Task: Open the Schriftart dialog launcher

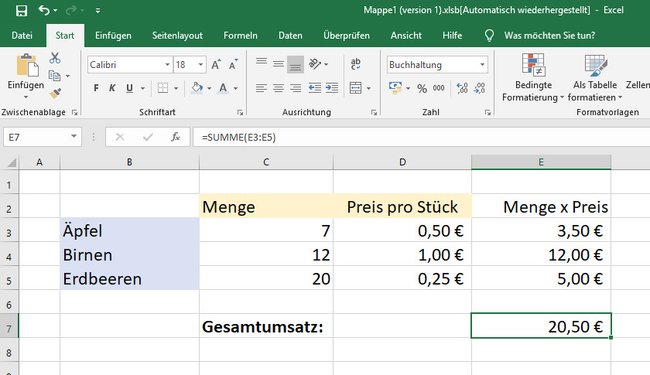Action: 240,112
